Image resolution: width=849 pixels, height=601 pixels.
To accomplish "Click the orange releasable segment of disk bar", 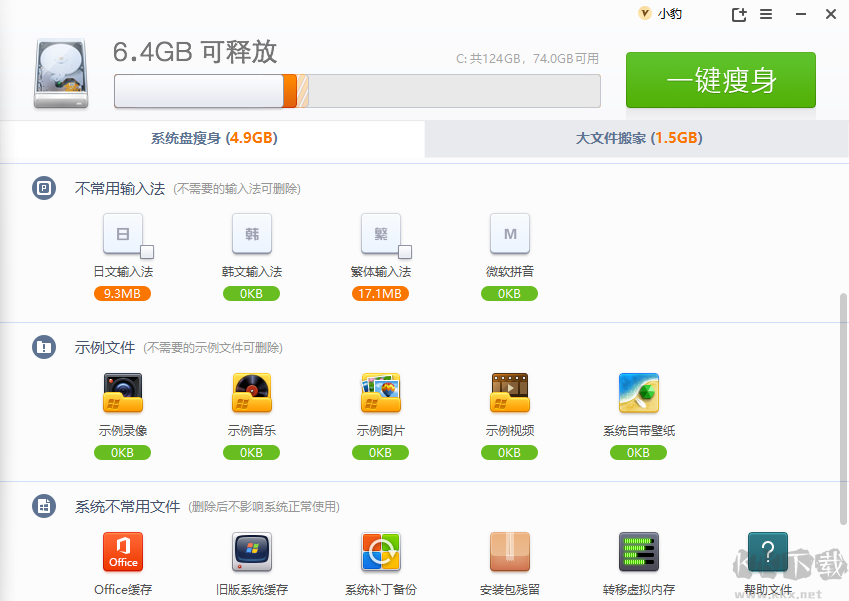I will pyautogui.click(x=290, y=91).
